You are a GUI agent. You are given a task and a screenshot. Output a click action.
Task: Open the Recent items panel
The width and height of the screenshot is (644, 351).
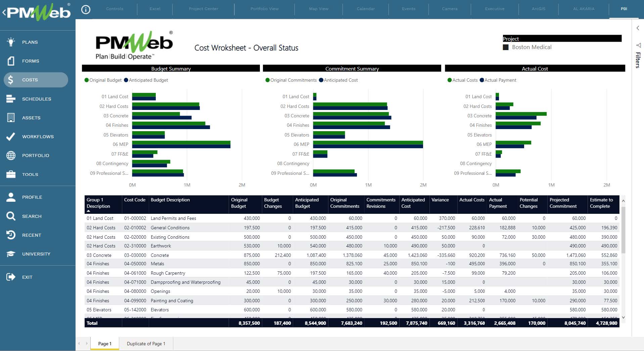pos(11,235)
